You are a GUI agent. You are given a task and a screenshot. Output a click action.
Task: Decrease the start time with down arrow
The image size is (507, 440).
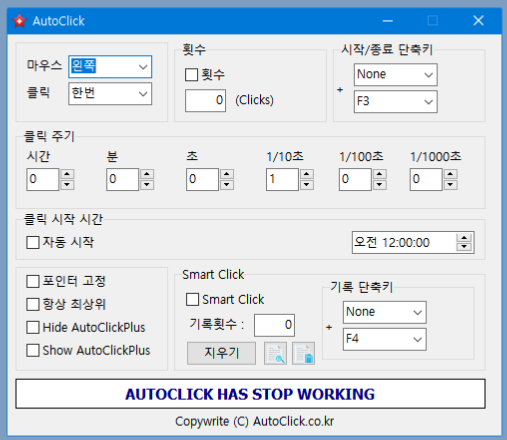[464, 247]
